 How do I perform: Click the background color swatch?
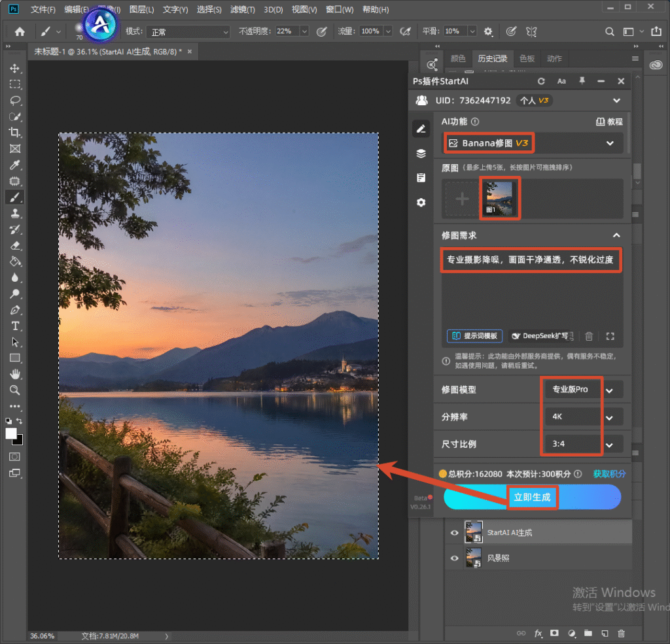(x=19, y=440)
